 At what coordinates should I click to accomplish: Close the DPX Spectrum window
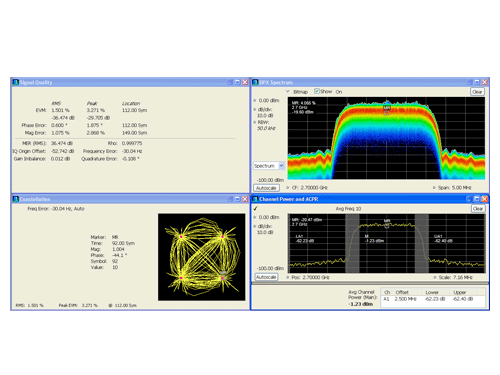[485, 82]
